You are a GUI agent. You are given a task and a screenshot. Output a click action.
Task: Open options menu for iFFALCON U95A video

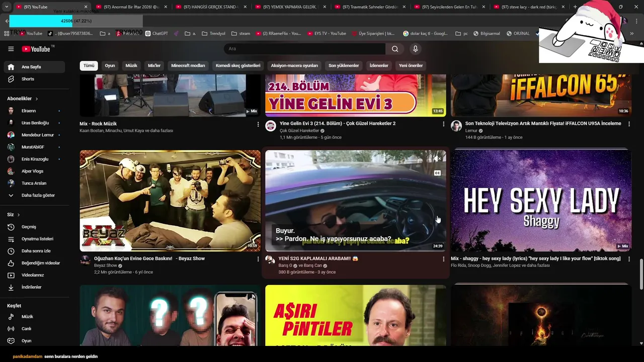pyautogui.click(x=629, y=124)
